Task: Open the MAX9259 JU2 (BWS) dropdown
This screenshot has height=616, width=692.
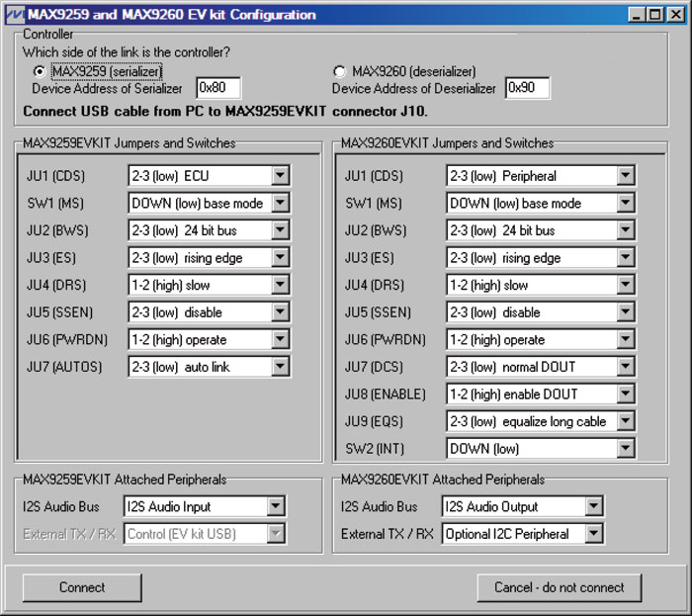Action: click(x=210, y=230)
